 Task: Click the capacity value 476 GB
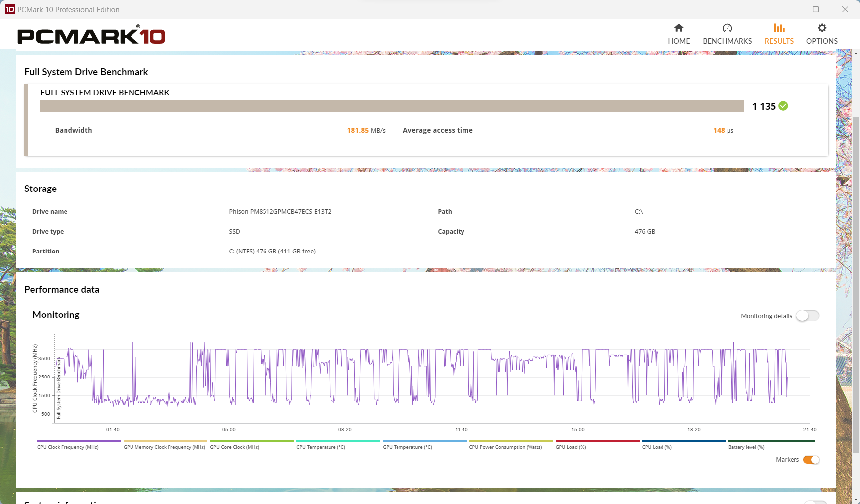click(645, 232)
